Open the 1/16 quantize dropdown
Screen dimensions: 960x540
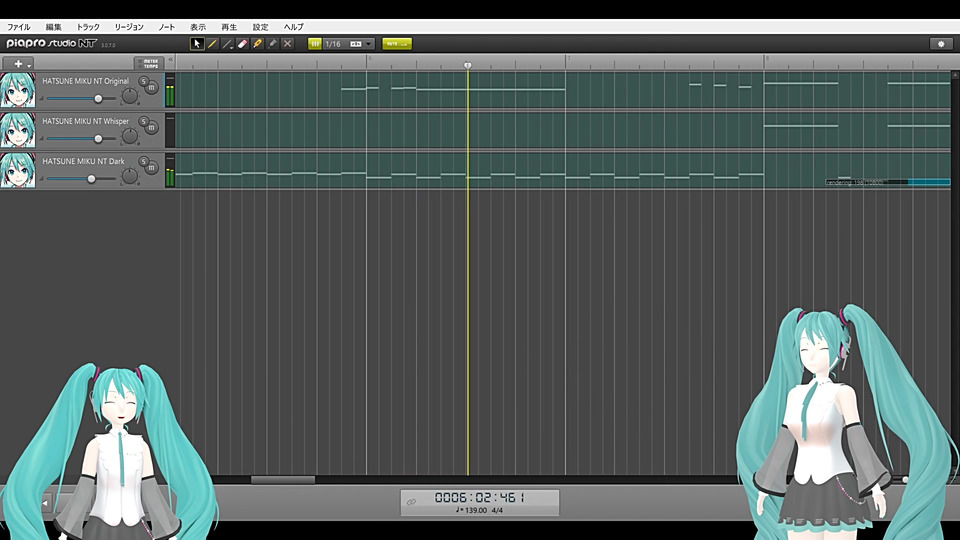pyautogui.click(x=369, y=44)
